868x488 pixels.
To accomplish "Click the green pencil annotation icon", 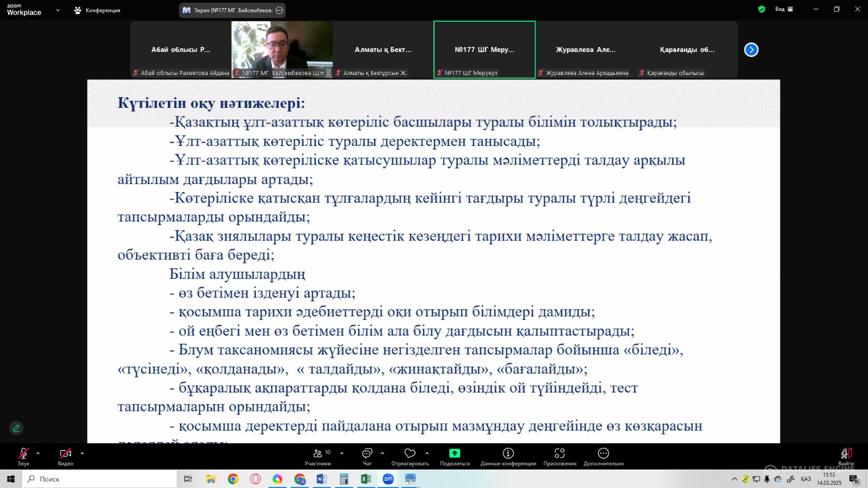I will (16, 428).
